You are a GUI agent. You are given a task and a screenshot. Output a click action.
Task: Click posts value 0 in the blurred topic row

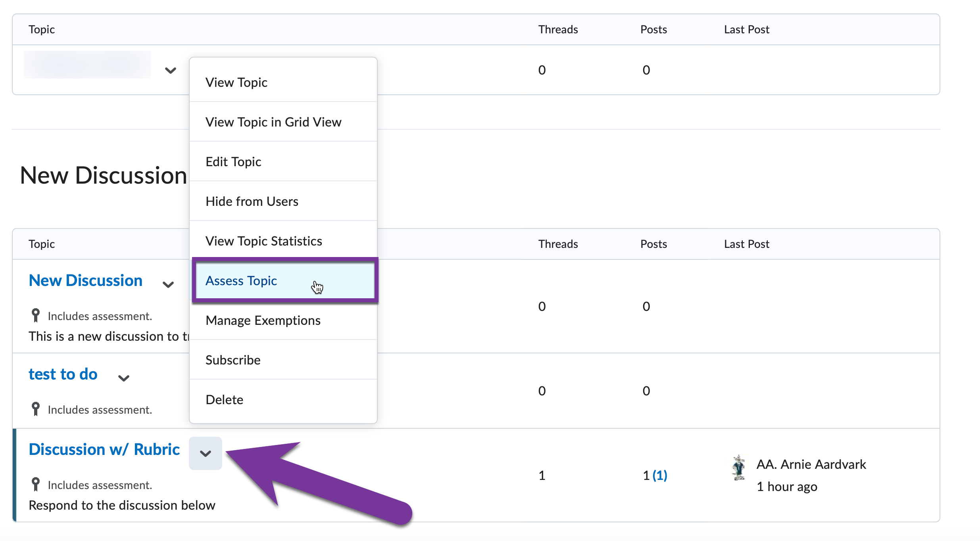(x=646, y=70)
